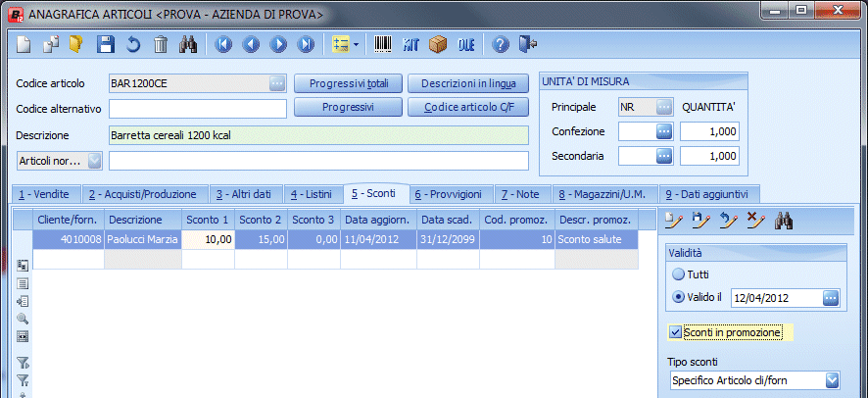
Task: Switch to the 2 - Acquisti/Produzione tab
Action: click(x=145, y=194)
